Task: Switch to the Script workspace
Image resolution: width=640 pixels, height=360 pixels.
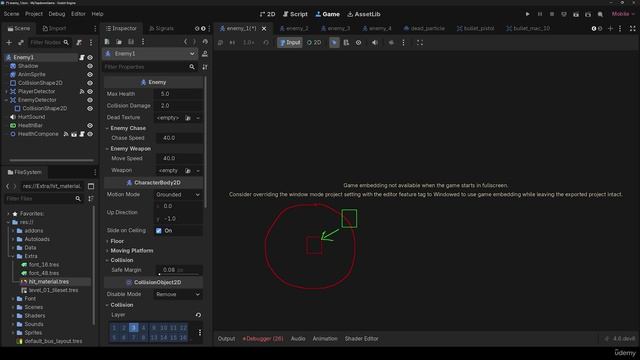Action: [x=296, y=14]
